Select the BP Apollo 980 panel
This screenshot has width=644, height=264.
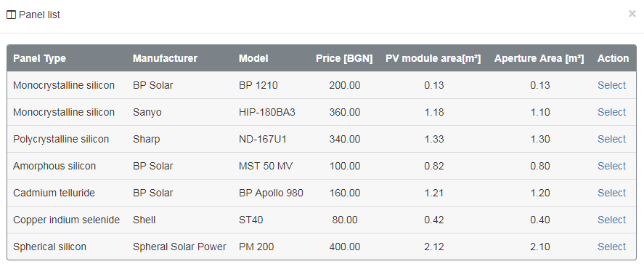611,193
